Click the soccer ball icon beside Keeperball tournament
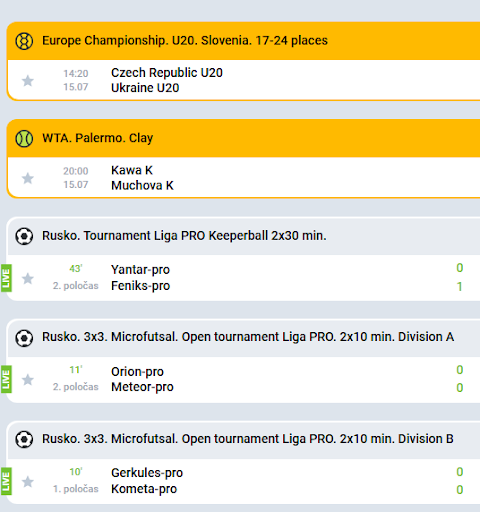Screen dimensions: 480x512 click(24, 236)
